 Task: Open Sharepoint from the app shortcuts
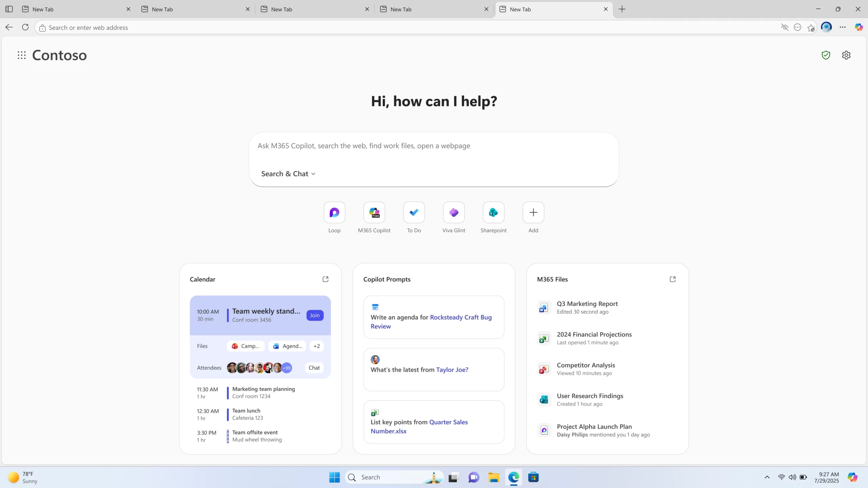[493, 212]
